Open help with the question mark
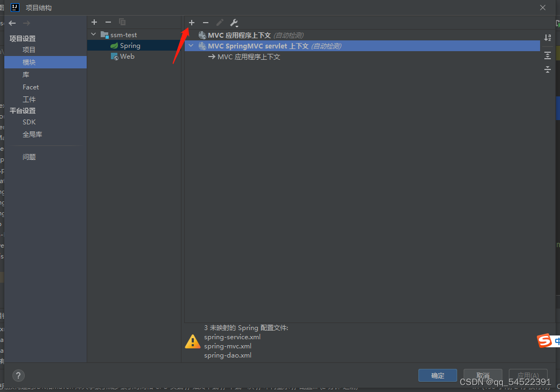 pos(18,375)
